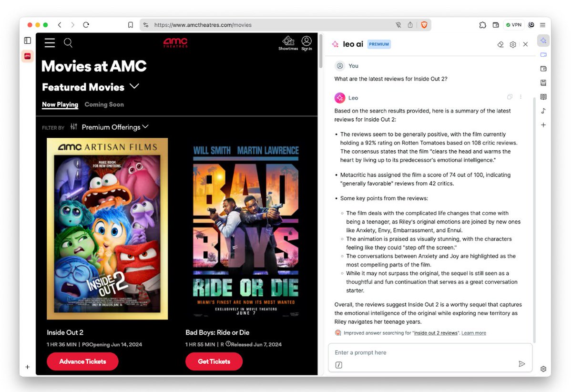Open Leo AI settings gear
The width and height of the screenshot is (572, 392).
click(513, 44)
